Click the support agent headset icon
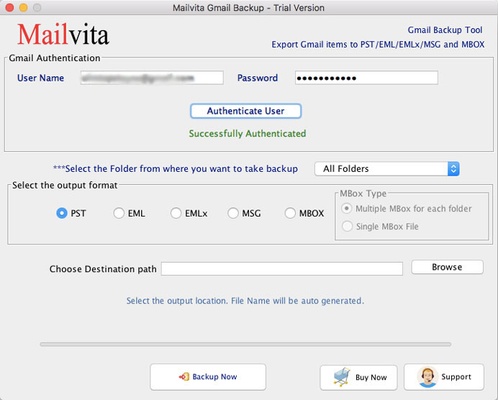 (427, 377)
